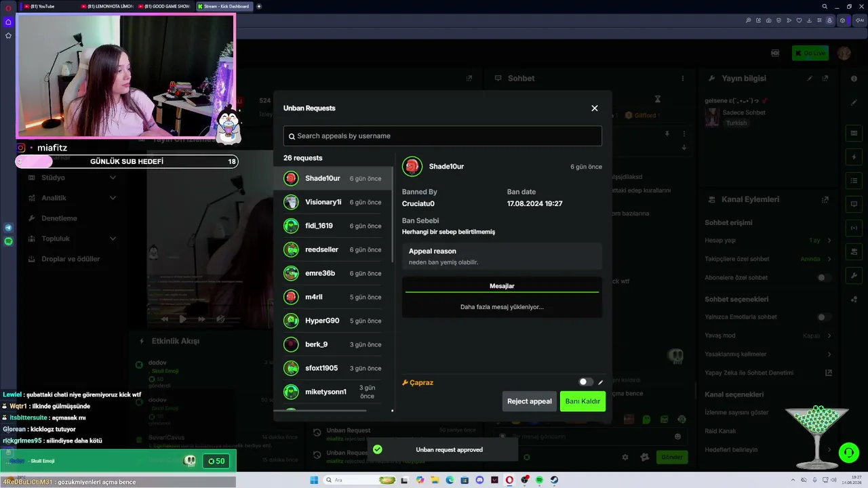Viewport: 868px width, 488px height.
Task: Click the unban requests list scrollbar
Action: (393, 216)
